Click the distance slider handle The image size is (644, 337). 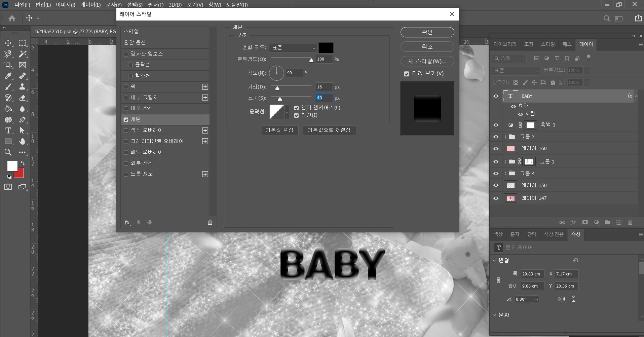point(277,88)
